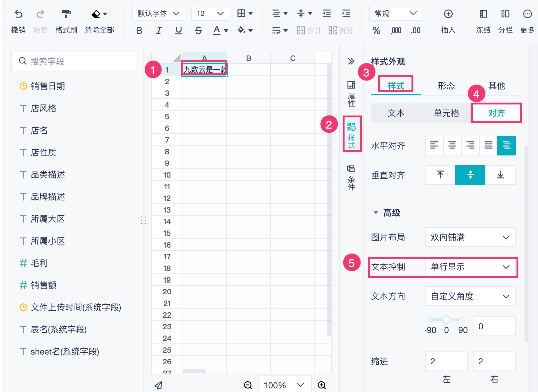Open the font size dropdown showing 12
This screenshot has height=392, width=538.
tap(210, 13)
